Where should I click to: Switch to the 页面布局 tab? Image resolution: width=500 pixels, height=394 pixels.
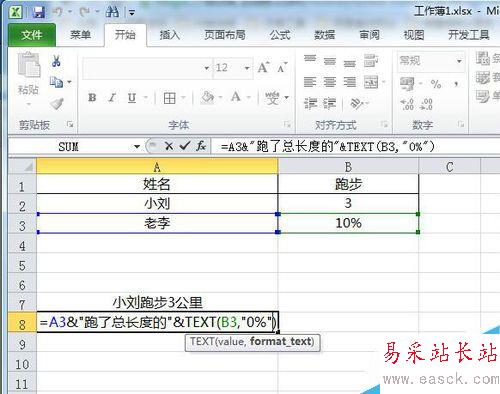[x=225, y=35]
